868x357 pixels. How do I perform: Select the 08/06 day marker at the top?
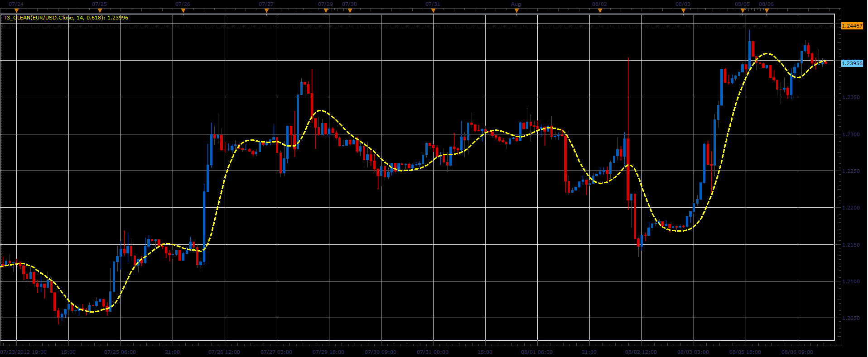coord(766,4)
